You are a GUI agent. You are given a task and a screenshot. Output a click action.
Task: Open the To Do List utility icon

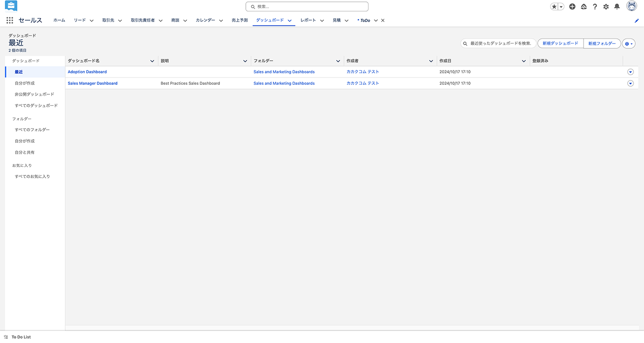[x=6, y=337]
